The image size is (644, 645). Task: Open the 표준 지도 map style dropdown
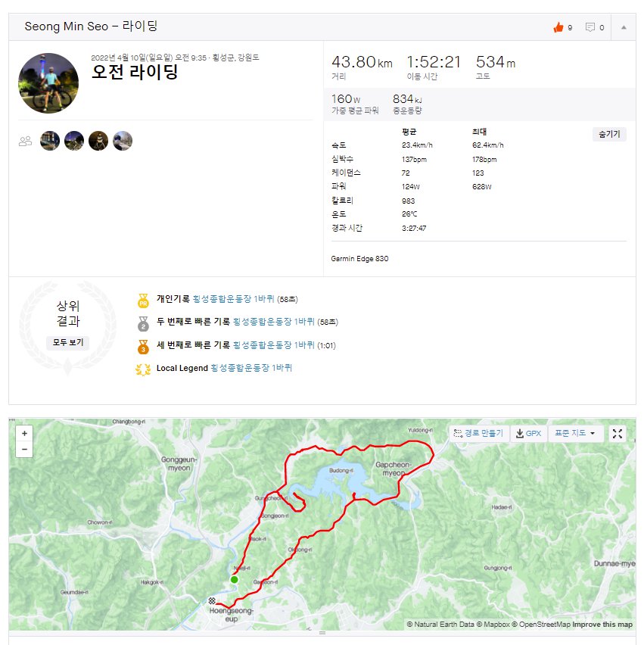(575, 433)
